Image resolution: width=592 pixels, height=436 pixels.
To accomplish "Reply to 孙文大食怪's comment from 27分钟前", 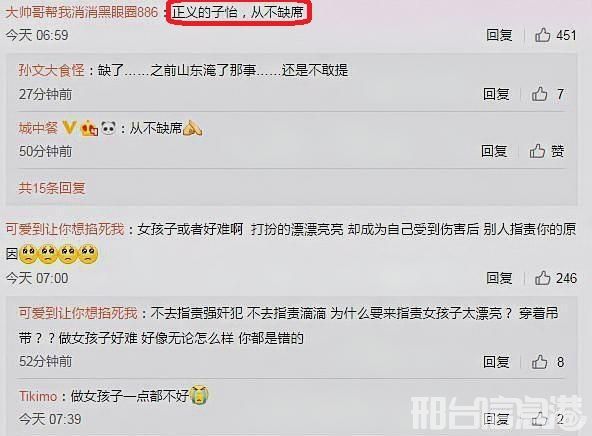I will [x=496, y=94].
